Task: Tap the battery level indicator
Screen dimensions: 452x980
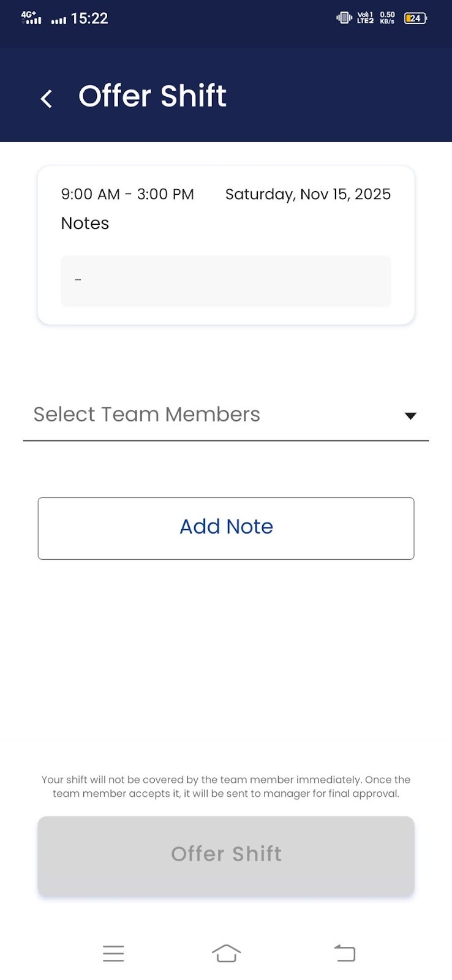Action: (x=415, y=18)
